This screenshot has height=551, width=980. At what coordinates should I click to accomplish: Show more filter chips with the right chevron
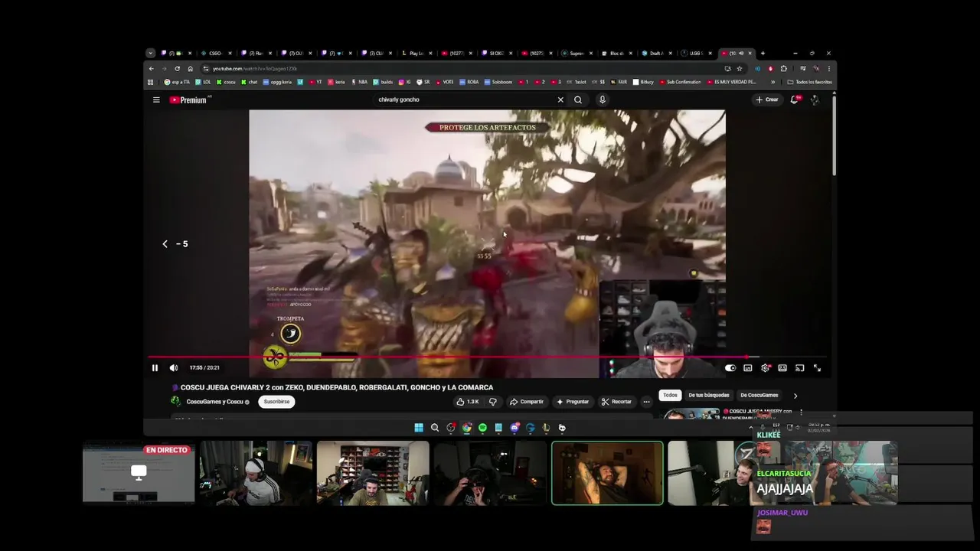point(795,396)
